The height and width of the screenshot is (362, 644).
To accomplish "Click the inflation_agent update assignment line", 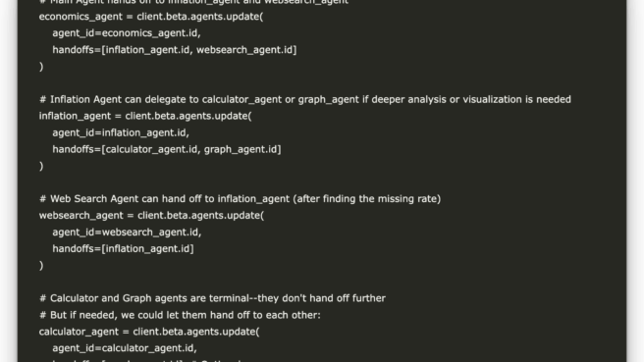I will coord(145,116).
